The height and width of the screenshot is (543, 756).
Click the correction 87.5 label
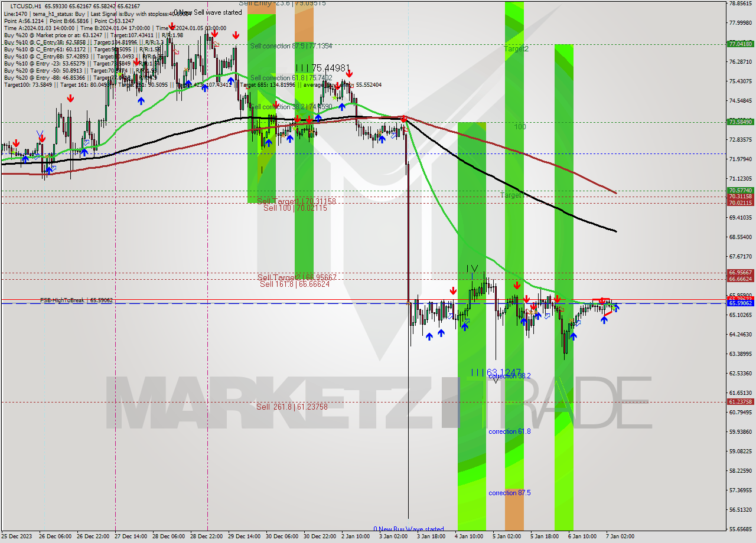click(509, 492)
